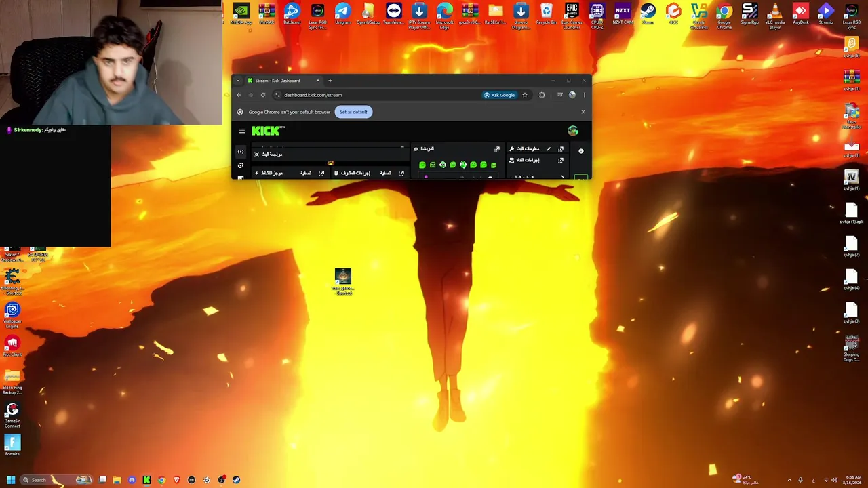Open draw.io Diagrams desktop shortcut
The height and width of the screenshot is (488, 868).
point(521,16)
